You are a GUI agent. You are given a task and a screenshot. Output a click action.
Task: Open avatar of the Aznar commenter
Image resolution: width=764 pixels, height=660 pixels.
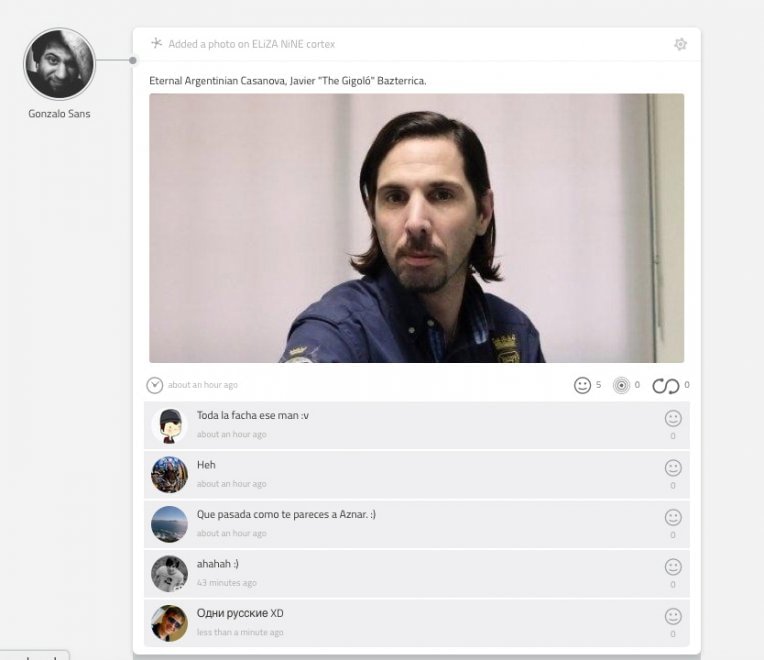click(169, 525)
